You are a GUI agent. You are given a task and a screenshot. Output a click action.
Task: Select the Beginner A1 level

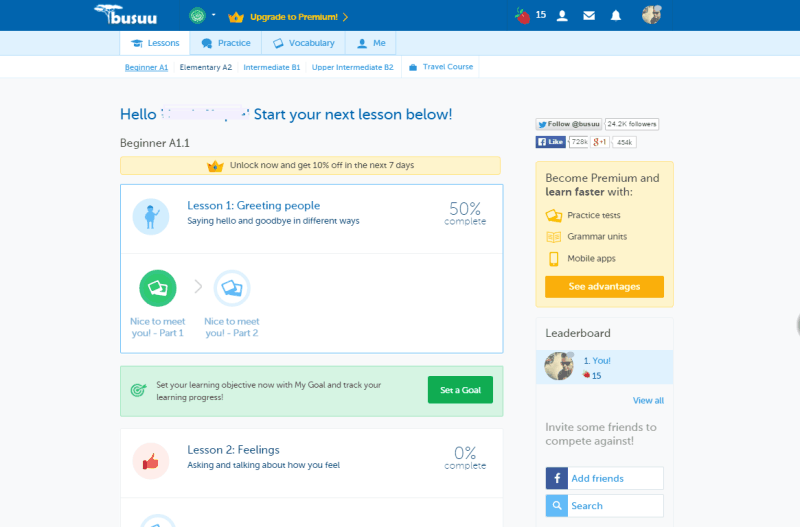point(146,67)
